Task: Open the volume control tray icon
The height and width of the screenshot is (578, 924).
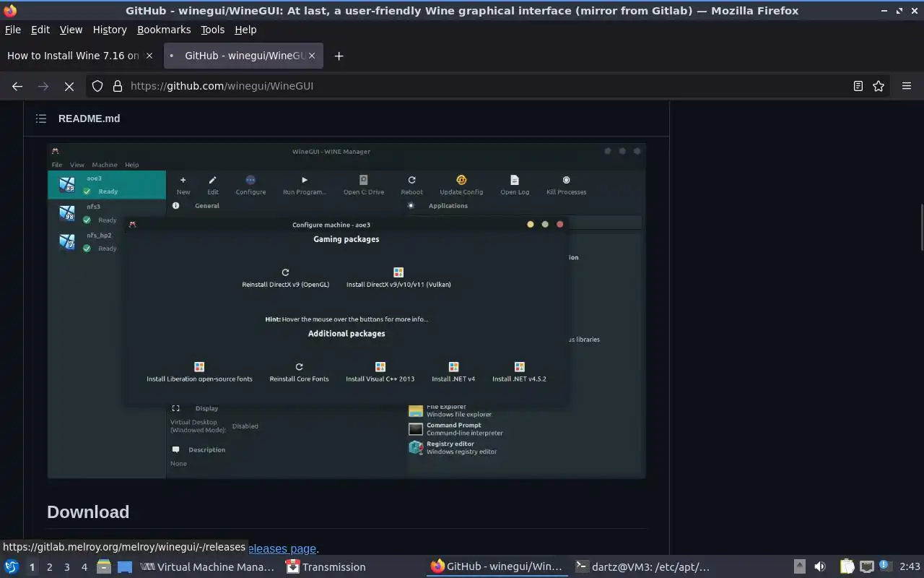Action: pyautogui.click(x=820, y=567)
